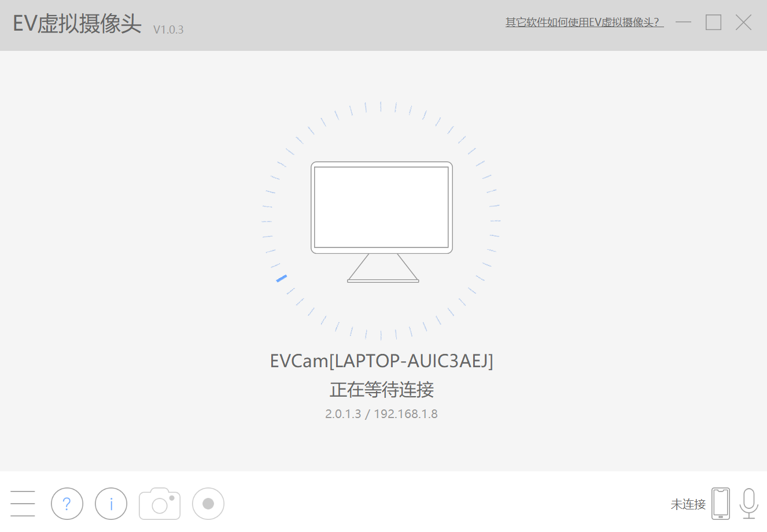Close the EV virtual camera window
This screenshot has height=532, width=767.
[x=744, y=23]
